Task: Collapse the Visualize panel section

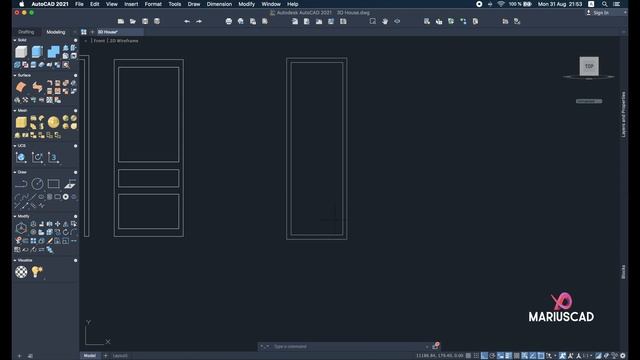Action: pos(15,260)
